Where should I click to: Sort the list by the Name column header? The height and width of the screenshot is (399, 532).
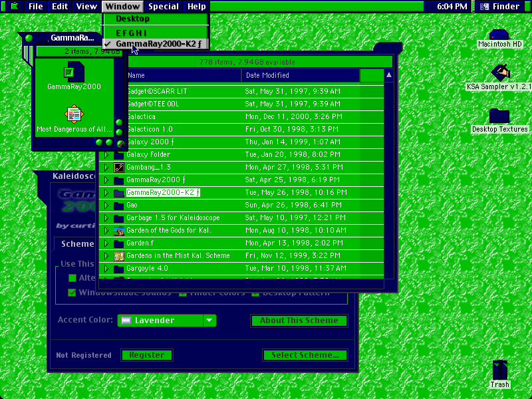[184, 75]
